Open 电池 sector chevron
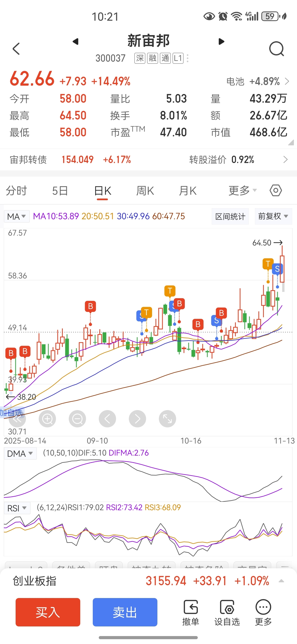 tap(287, 81)
